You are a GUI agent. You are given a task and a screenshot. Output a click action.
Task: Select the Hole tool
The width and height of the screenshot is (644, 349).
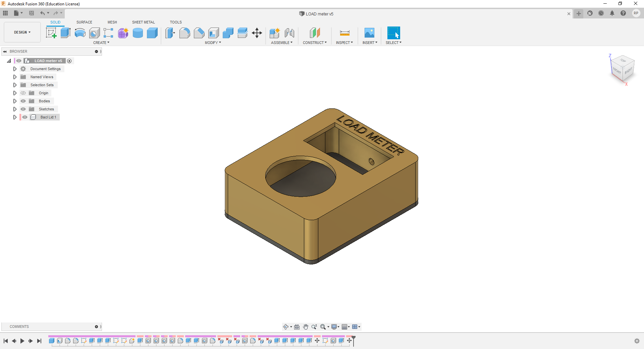[x=95, y=33]
